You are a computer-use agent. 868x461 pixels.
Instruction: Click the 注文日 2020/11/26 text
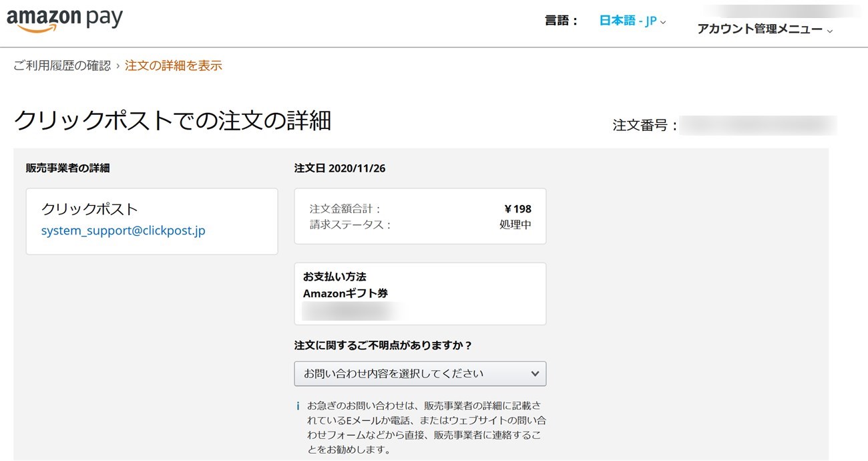[x=340, y=168]
